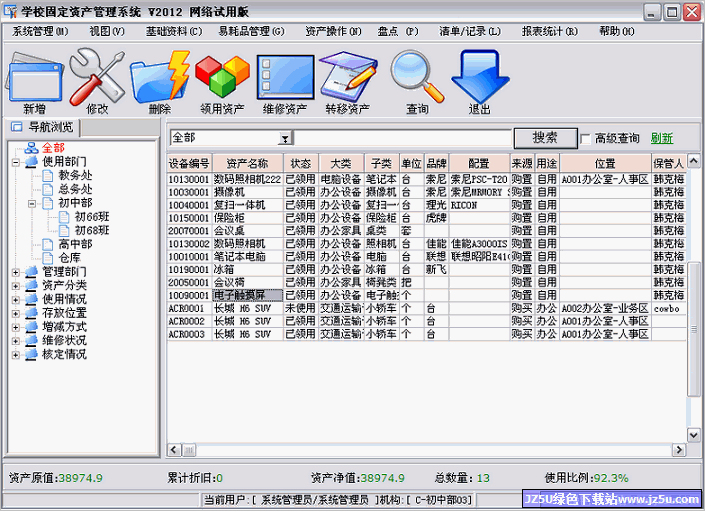Open the 易耗品管理(G) menu
The height and width of the screenshot is (511, 705).
coord(252,31)
